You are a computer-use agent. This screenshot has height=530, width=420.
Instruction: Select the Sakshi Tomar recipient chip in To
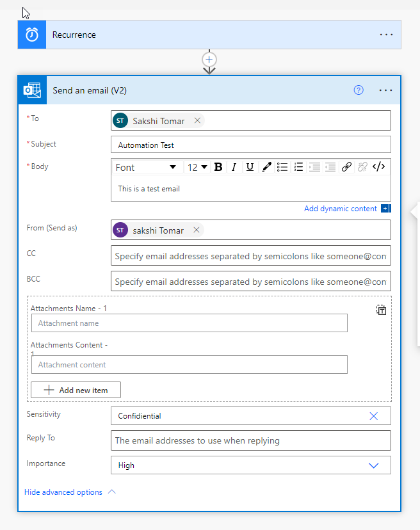tap(159, 121)
